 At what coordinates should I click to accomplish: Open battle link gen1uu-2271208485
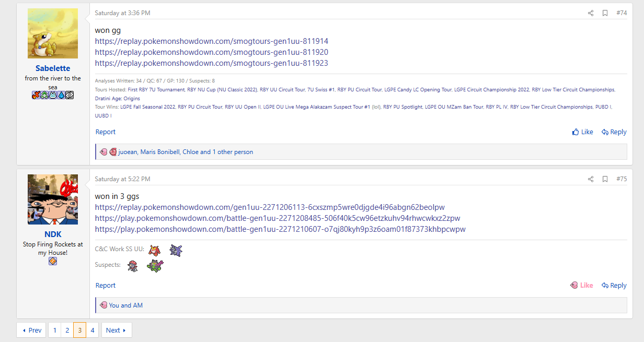tap(278, 218)
